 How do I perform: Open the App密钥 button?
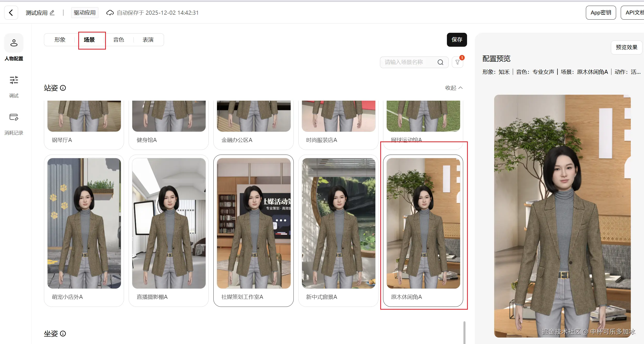click(x=601, y=13)
